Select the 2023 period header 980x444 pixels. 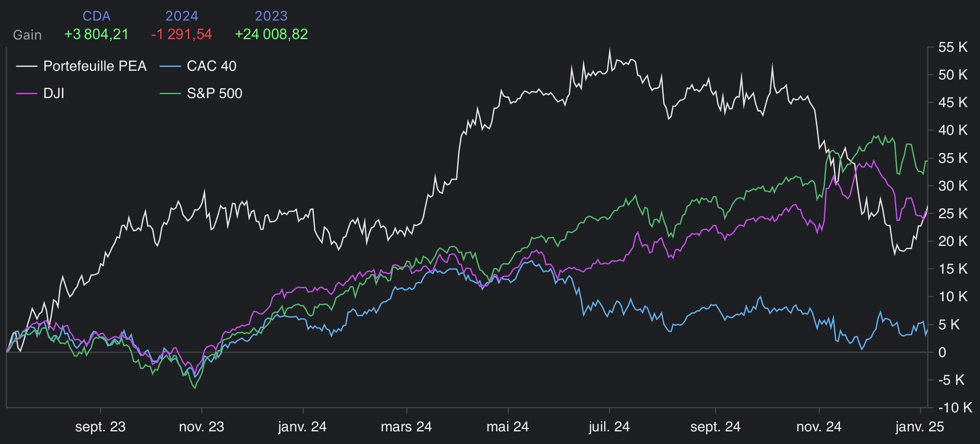(271, 16)
